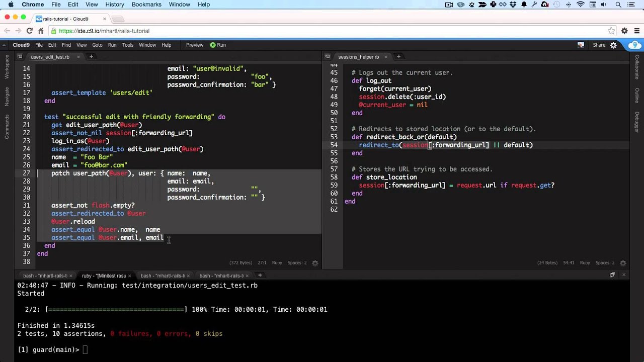644x362 pixels.
Task: Add new tab in left editor pane
Action: [x=91, y=57]
